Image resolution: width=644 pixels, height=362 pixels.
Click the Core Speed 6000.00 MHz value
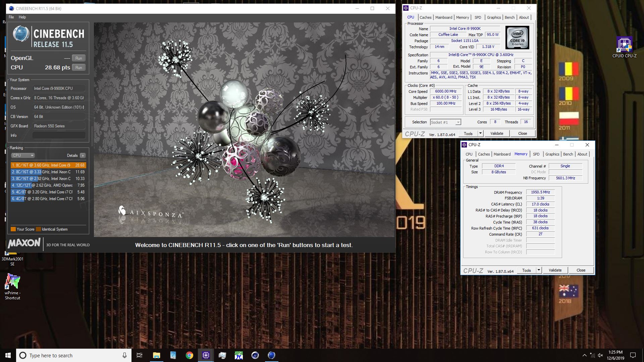[445, 91]
